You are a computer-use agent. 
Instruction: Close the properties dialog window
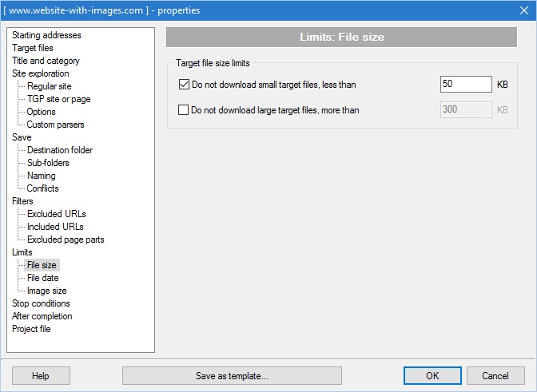pyautogui.click(x=524, y=10)
